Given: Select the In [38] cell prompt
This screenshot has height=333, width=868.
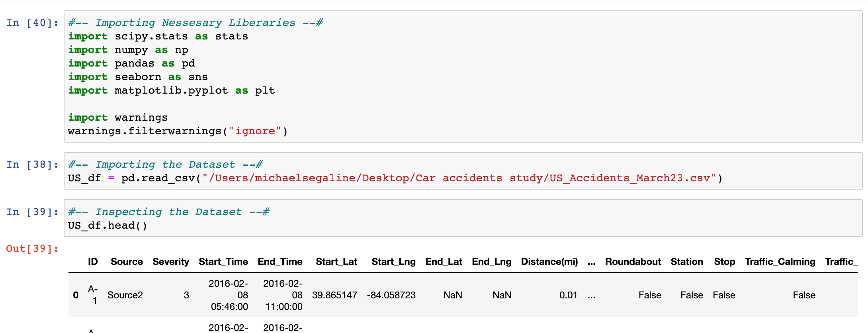Looking at the screenshot, I should [32, 165].
